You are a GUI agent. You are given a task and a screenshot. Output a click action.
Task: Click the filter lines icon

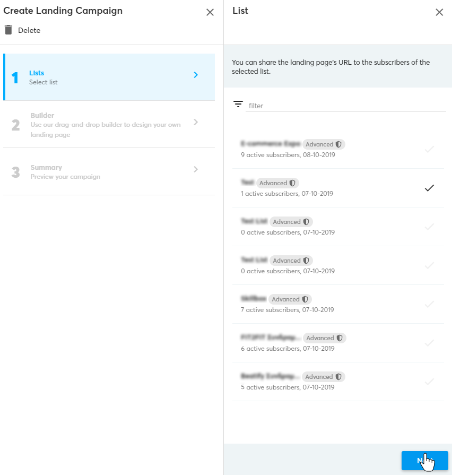pyautogui.click(x=238, y=105)
